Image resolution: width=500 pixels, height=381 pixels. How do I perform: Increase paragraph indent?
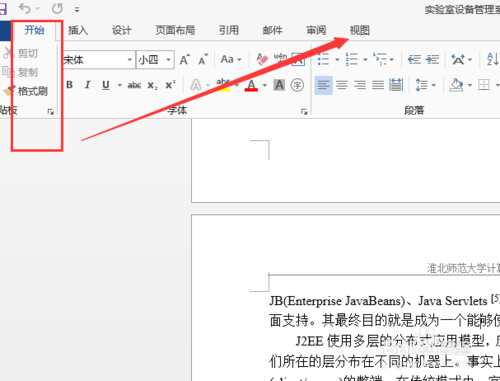coord(433,60)
